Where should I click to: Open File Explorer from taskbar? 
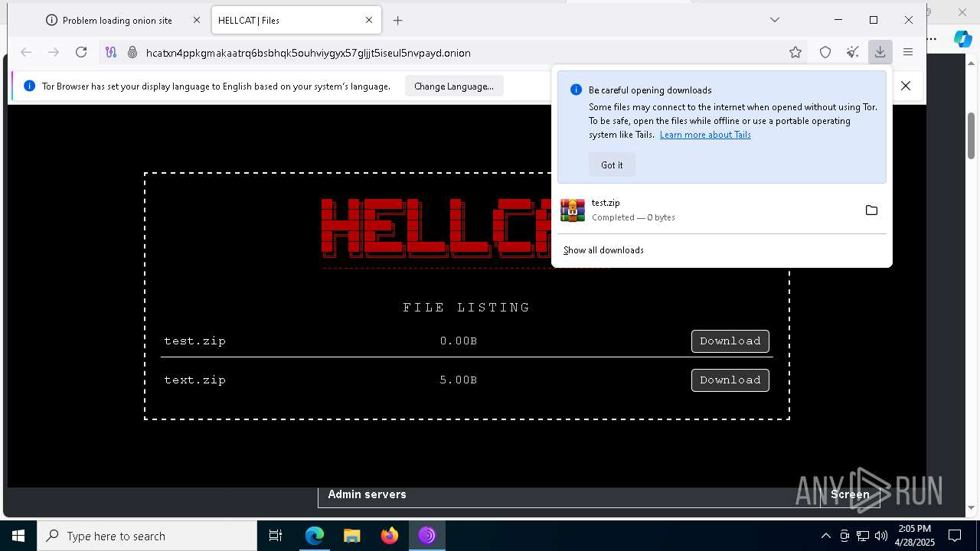click(352, 536)
